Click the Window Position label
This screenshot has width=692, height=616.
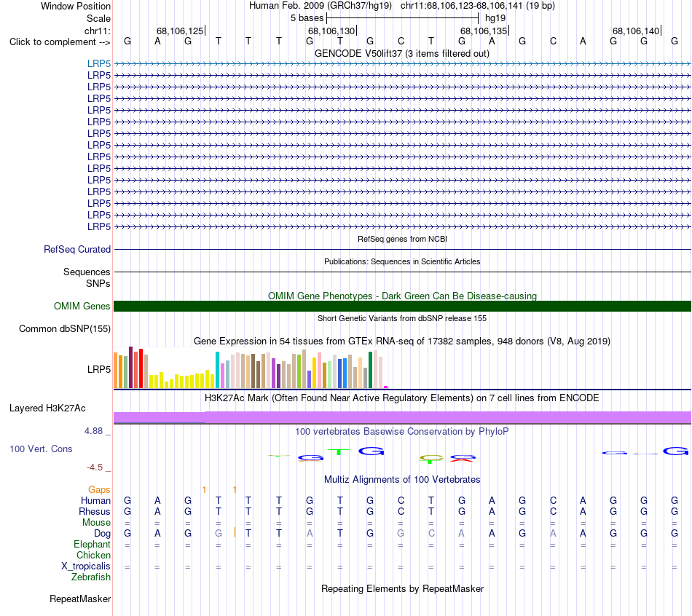click(76, 6)
